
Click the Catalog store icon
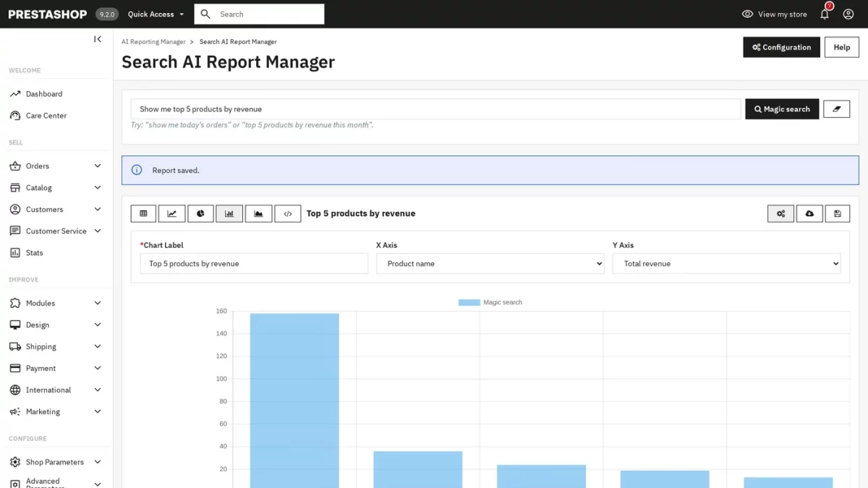point(14,188)
